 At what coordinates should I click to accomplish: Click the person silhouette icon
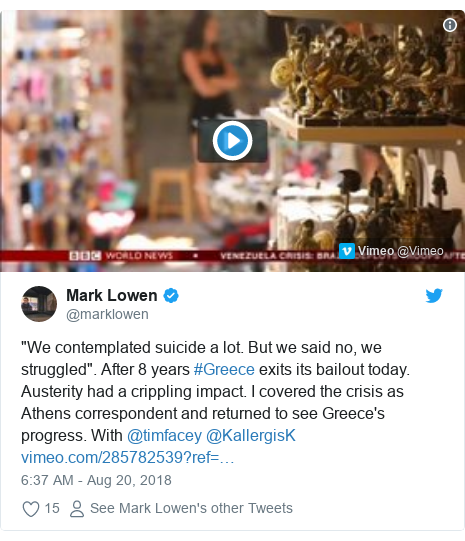coord(77,509)
